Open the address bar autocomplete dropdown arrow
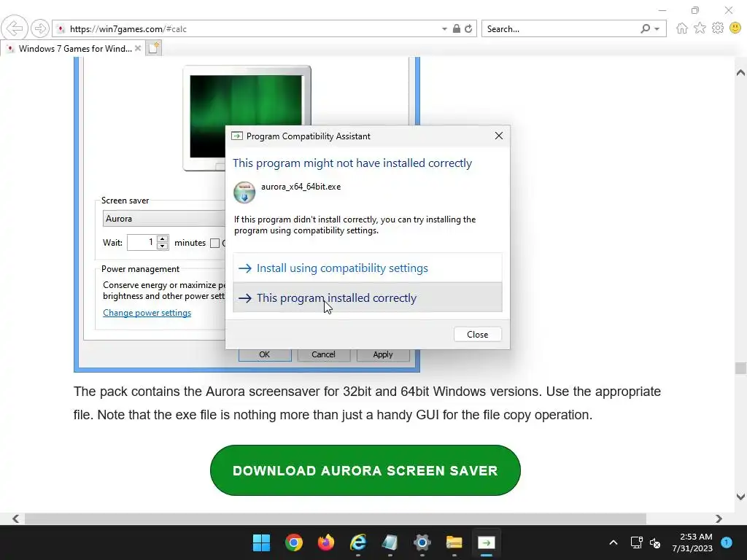Screen dimensions: 747x560 [444, 28]
